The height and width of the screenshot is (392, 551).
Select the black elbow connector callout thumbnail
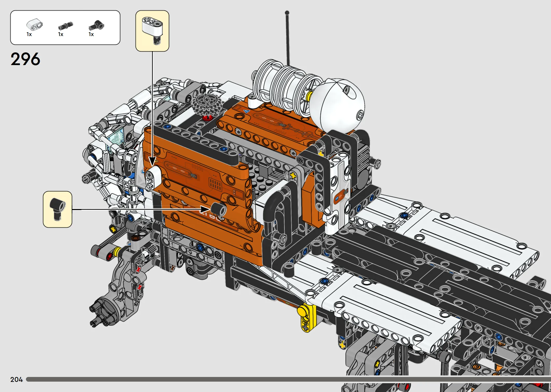[58, 209]
